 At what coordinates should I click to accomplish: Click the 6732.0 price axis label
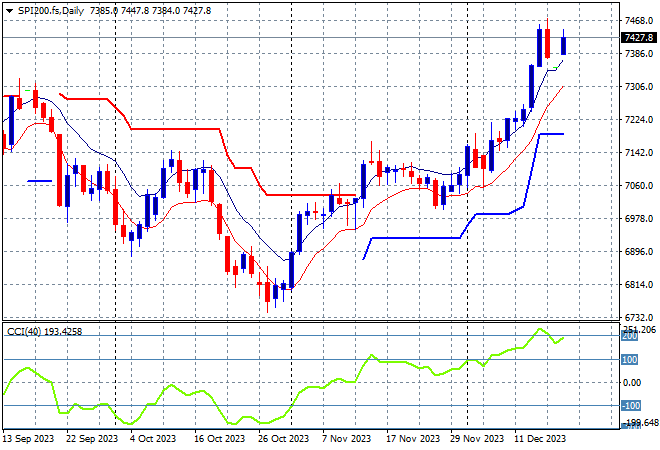[x=637, y=318]
